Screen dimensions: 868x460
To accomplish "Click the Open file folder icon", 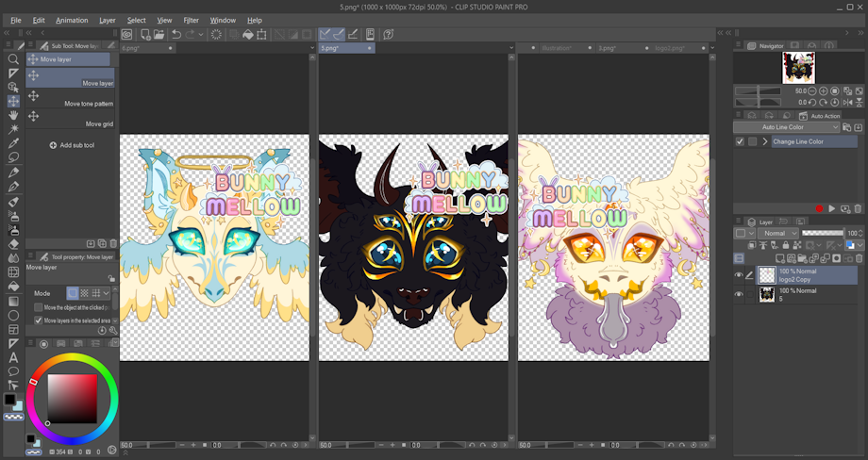I will [159, 35].
